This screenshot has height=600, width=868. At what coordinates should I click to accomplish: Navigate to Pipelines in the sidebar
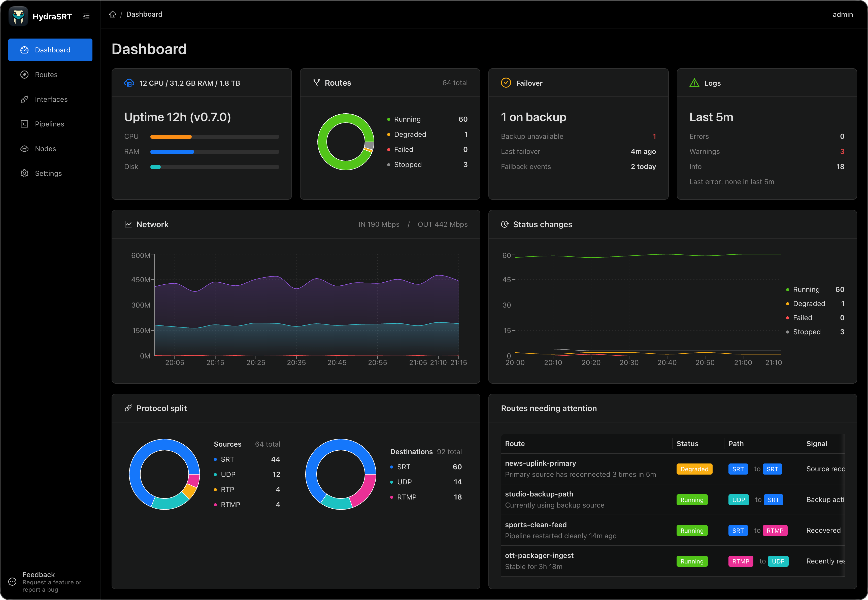pos(50,124)
